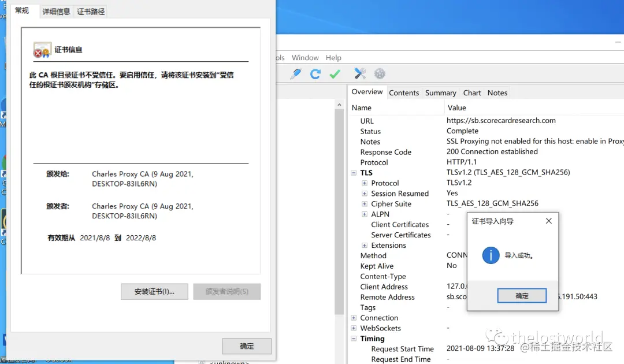Click the 颁发者说明(S) button
This screenshot has width=624, height=364.
(227, 292)
